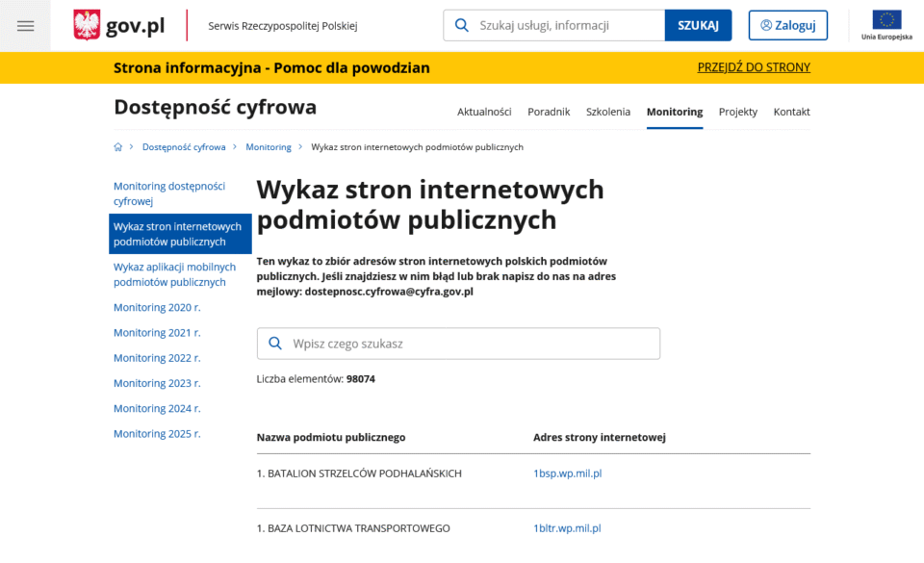Follow the PRZEJDŹ DO STRONY link
The height and width of the screenshot is (563, 924).
(754, 67)
